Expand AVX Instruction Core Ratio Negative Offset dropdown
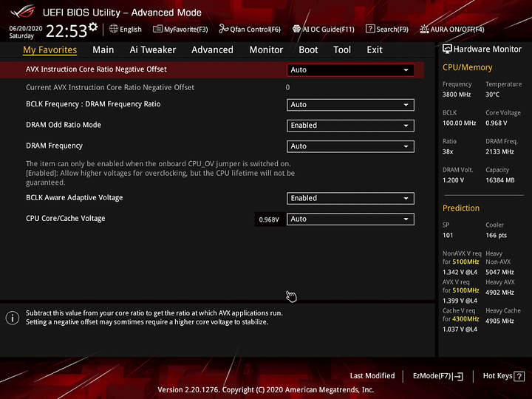This screenshot has width=532, height=399. pos(350,70)
